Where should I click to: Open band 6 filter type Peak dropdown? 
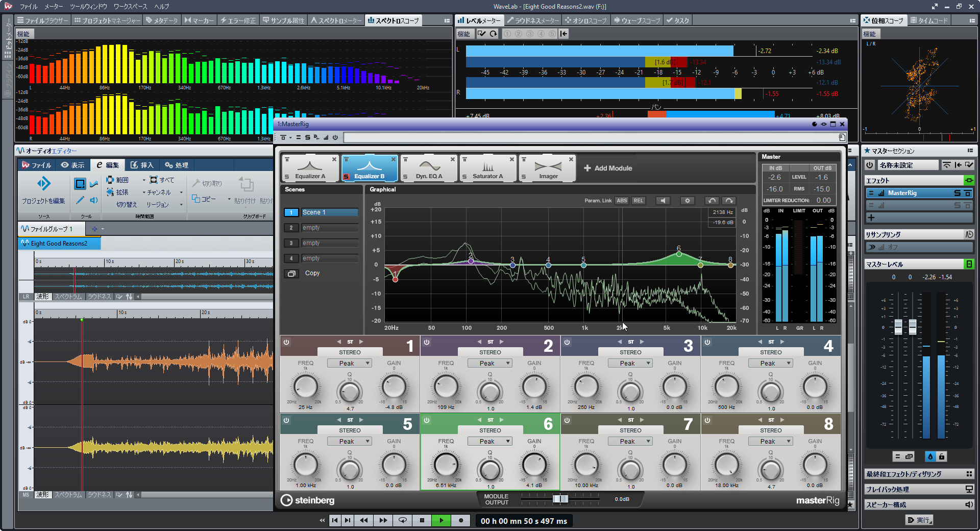pos(489,441)
